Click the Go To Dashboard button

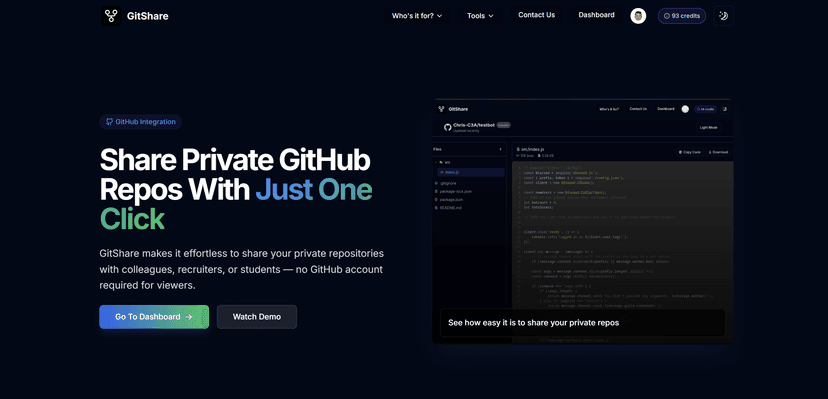(154, 317)
